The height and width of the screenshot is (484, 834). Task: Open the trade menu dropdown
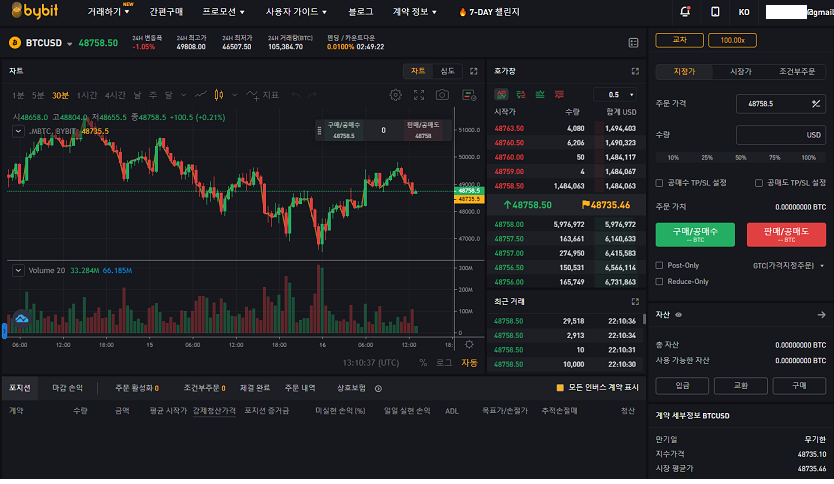109,12
